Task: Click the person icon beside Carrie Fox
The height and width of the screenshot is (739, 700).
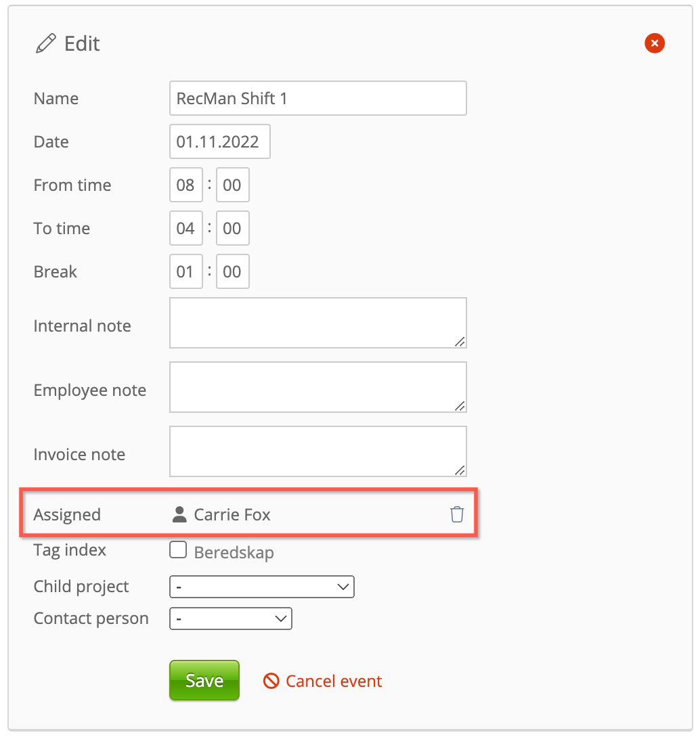Action: (x=179, y=515)
